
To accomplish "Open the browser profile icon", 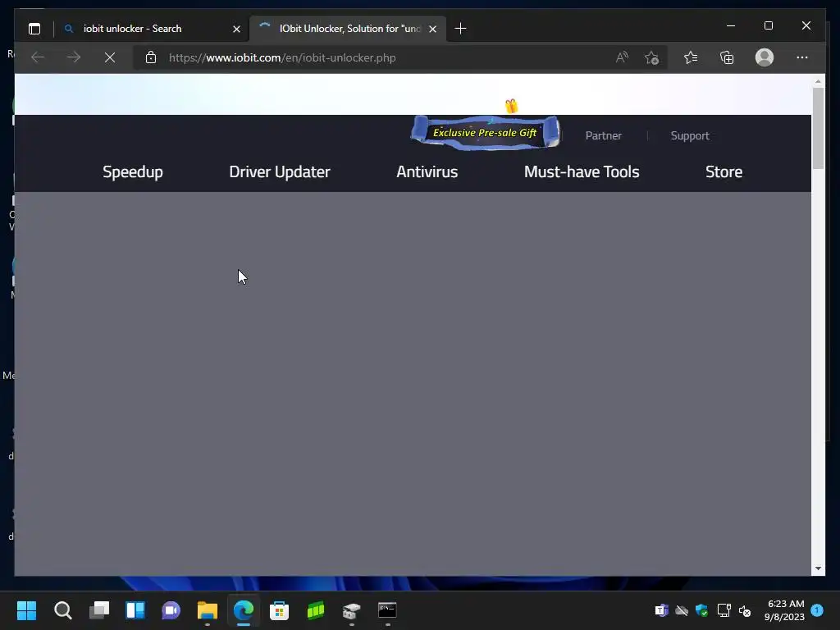I will pyautogui.click(x=765, y=57).
